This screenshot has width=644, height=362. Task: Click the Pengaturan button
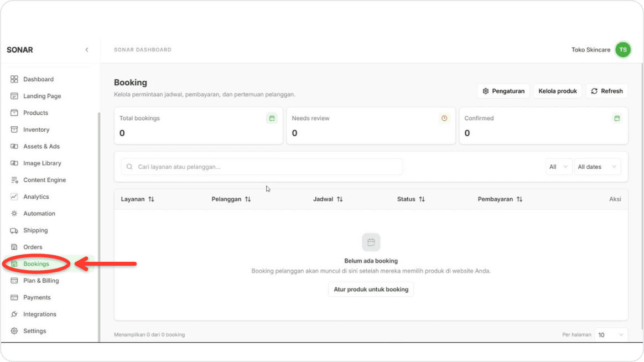(503, 91)
